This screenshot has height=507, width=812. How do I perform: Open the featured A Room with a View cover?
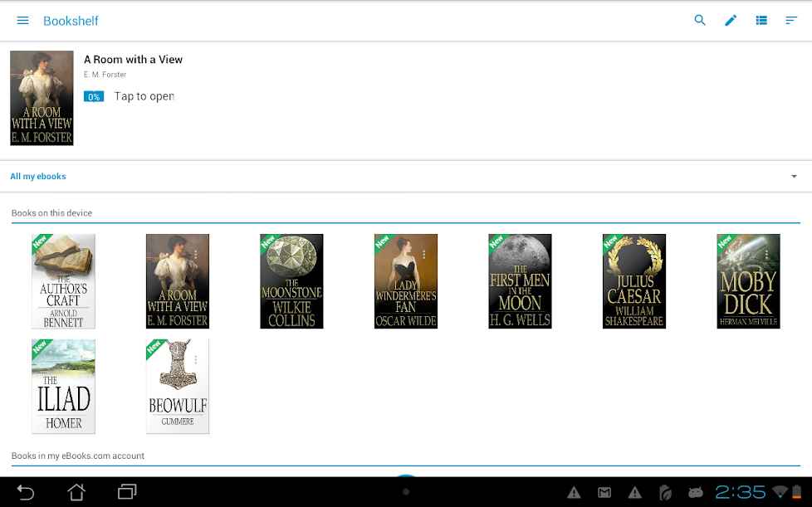click(42, 98)
